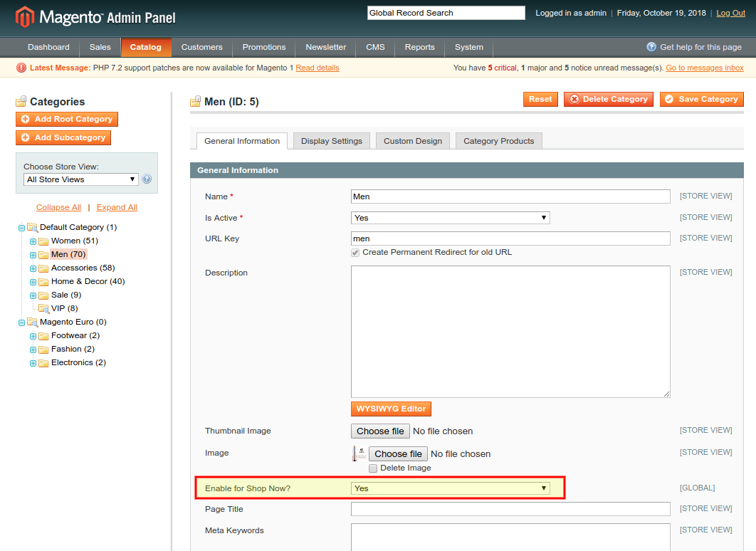
Task: Expand the Women category node
Action: [x=33, y=241]
